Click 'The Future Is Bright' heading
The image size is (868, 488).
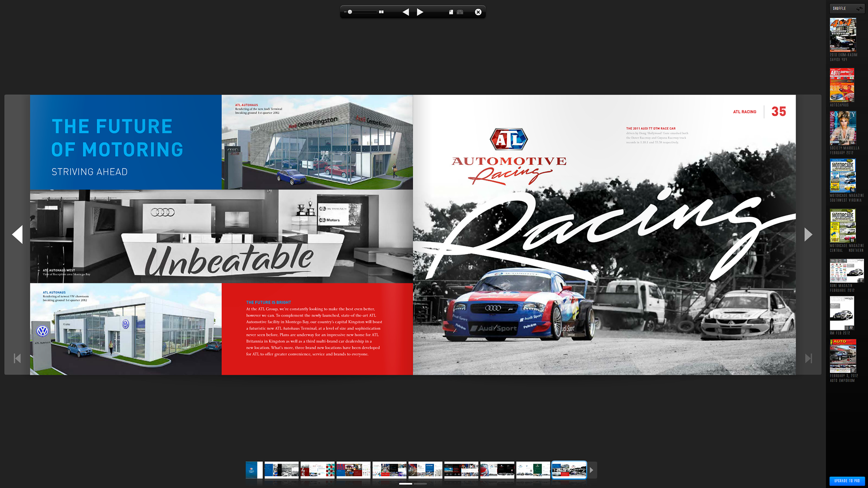coord(269,302)
